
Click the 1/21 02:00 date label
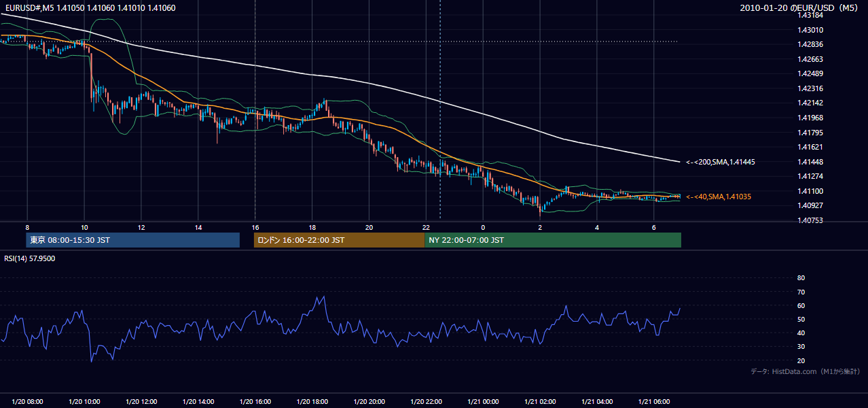[540, 402]
